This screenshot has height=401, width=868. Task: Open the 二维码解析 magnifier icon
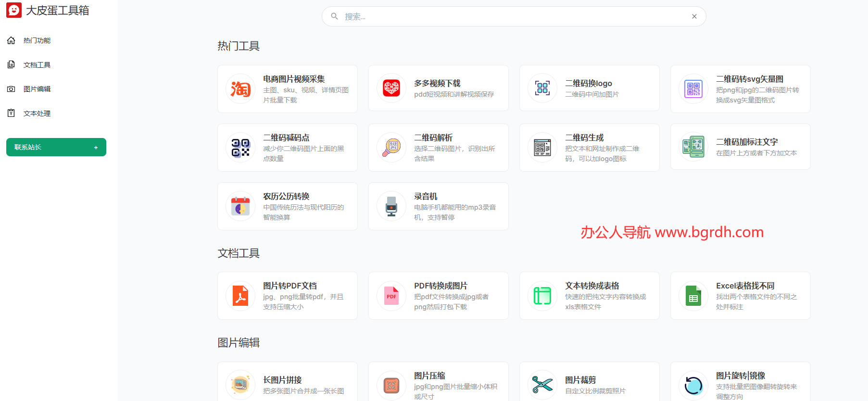(x=391, y=148)
